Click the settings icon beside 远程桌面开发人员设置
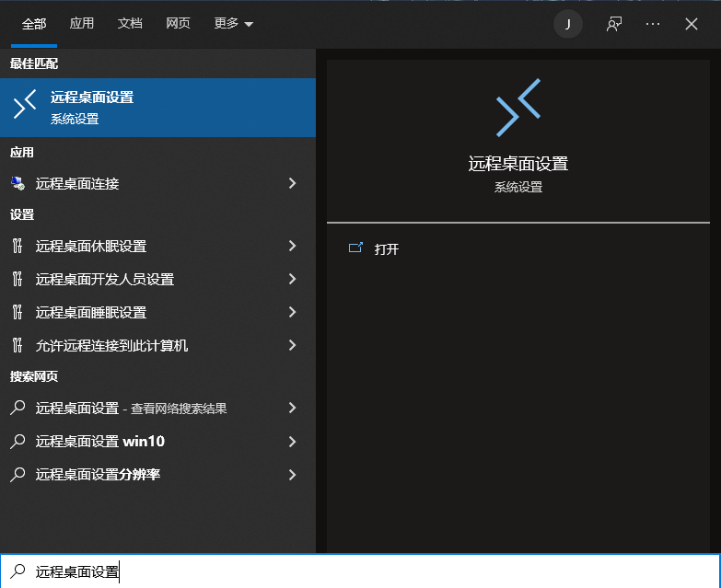 (17, 279)
